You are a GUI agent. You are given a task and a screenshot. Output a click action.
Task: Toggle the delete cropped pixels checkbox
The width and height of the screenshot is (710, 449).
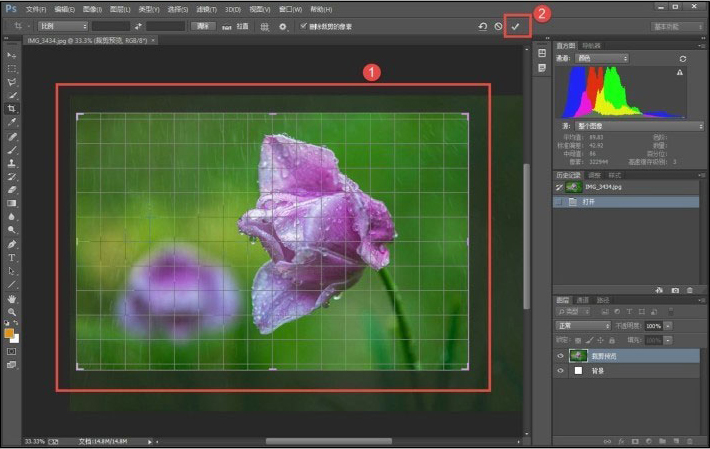[x=303, y=26]
